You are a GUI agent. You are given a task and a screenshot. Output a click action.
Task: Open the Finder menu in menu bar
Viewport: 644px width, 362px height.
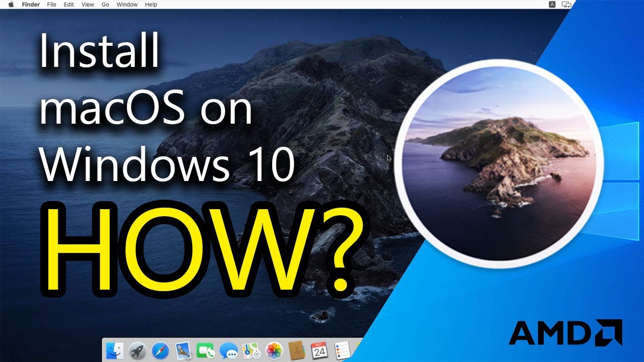(31, 5)
